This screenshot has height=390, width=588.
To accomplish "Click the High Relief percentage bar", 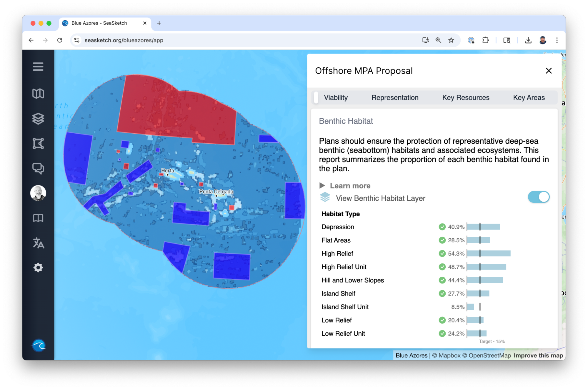I will [489, 253].
